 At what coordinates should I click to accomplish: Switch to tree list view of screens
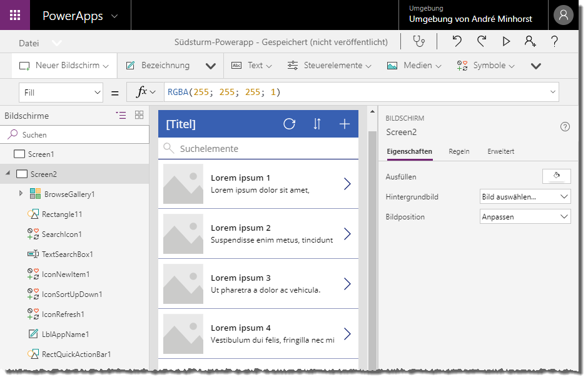[121, 115]
